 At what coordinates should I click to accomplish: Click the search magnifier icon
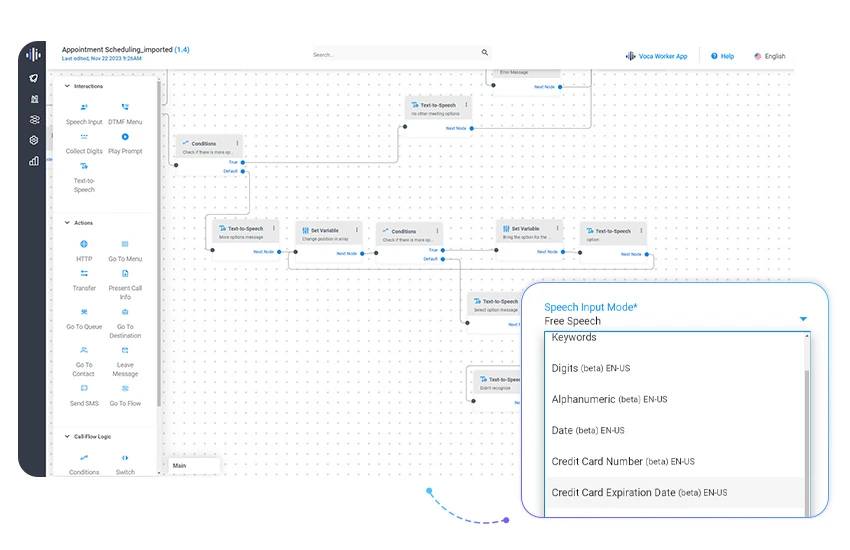(485, 53)
